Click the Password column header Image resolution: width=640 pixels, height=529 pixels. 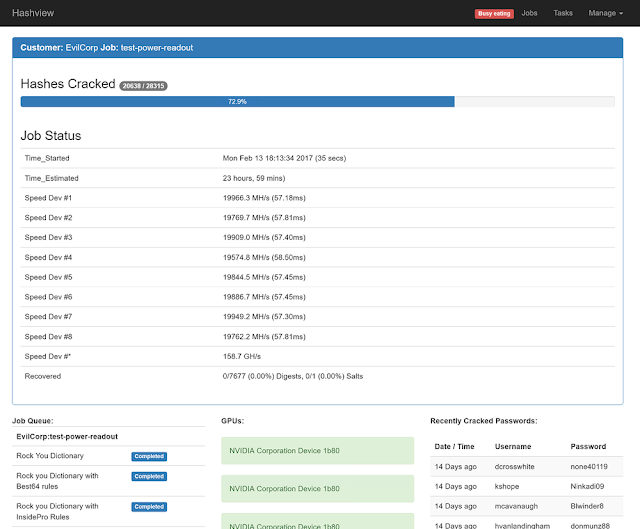588,447
